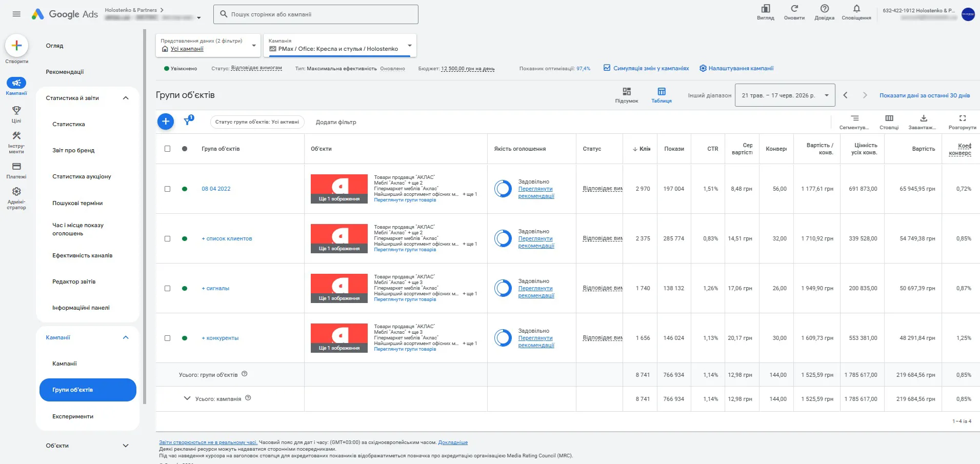
Task: Open Статистика аукціону
Action: (x=82, y=176)
